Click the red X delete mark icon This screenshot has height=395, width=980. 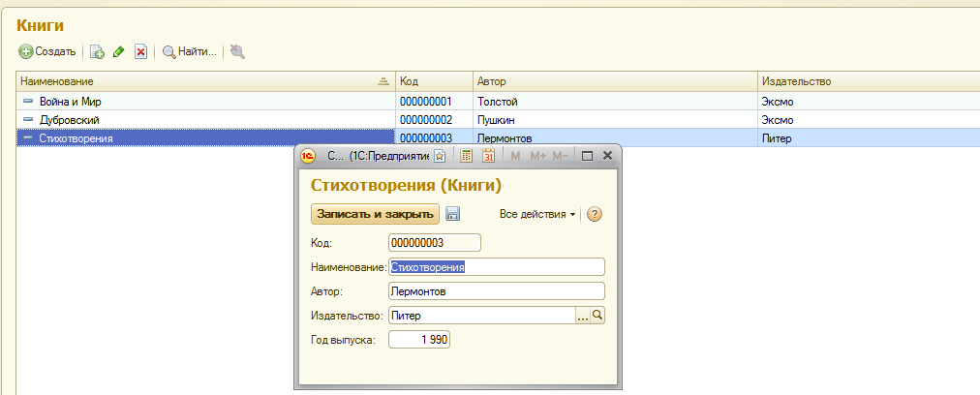tap(140, 51)
